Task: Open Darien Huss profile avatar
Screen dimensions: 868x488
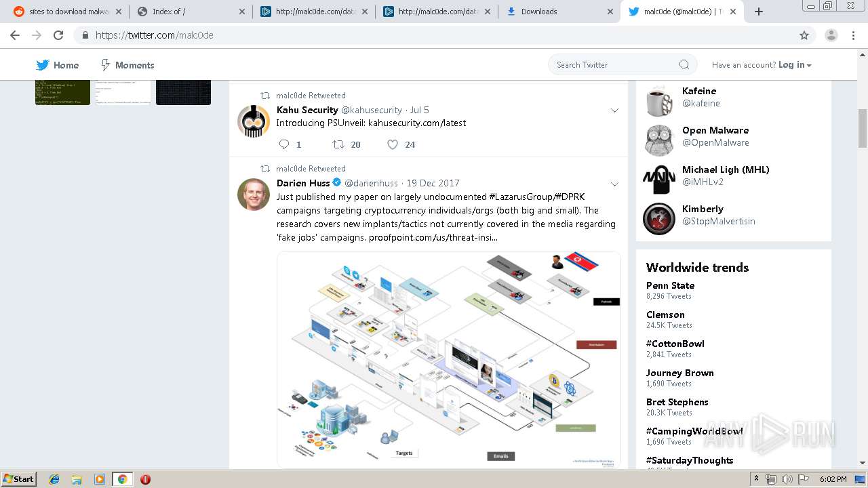Action: coord(254,195)
